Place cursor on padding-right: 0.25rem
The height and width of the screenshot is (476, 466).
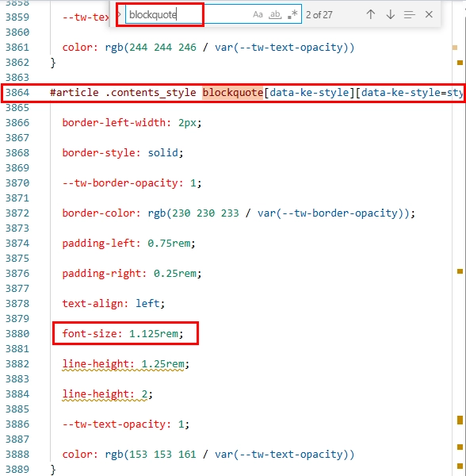pyautogui.click(x=132, y=273)
